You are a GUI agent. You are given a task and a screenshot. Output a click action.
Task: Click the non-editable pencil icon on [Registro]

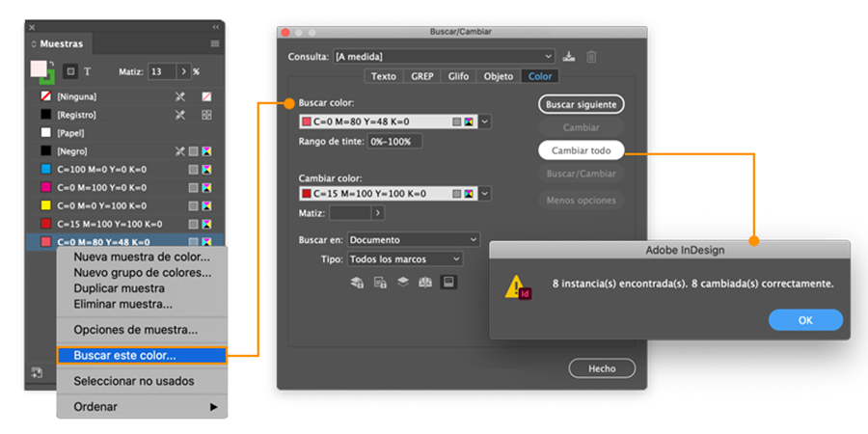pyautogui.click(x=180, y=115)
